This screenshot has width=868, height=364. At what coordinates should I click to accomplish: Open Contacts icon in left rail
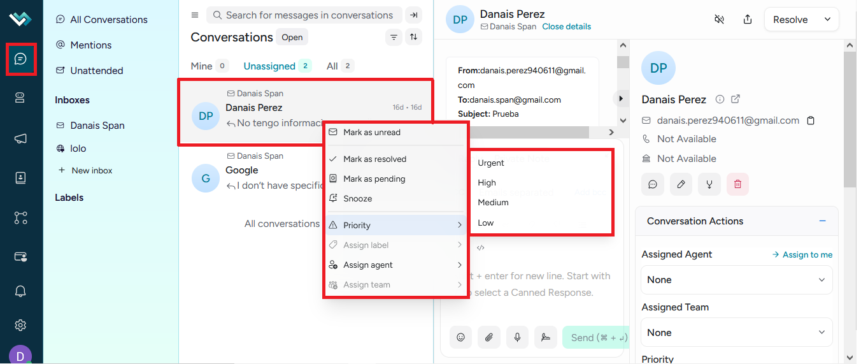pyautogui.click(x=20, y=178)
